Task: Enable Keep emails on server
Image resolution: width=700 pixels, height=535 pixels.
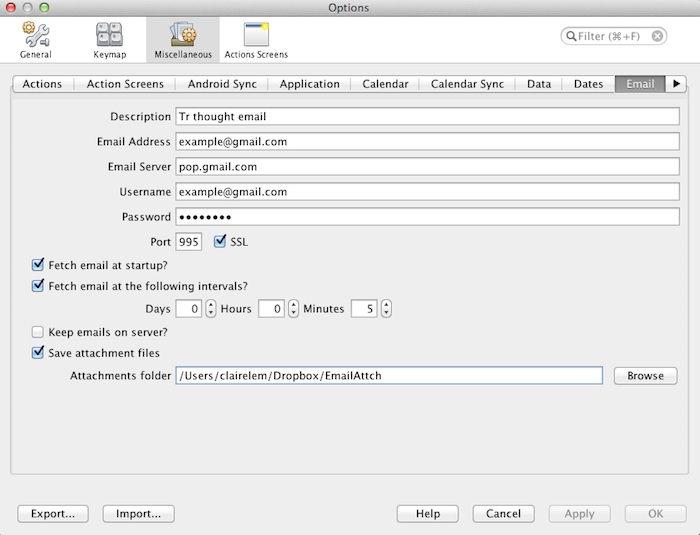Action: (38, 332)
